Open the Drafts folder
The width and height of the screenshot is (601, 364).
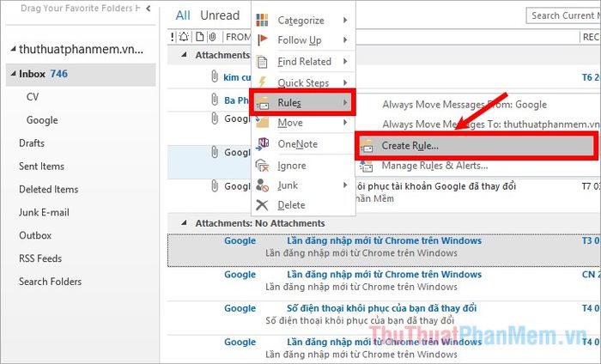[x=32, y=143]
